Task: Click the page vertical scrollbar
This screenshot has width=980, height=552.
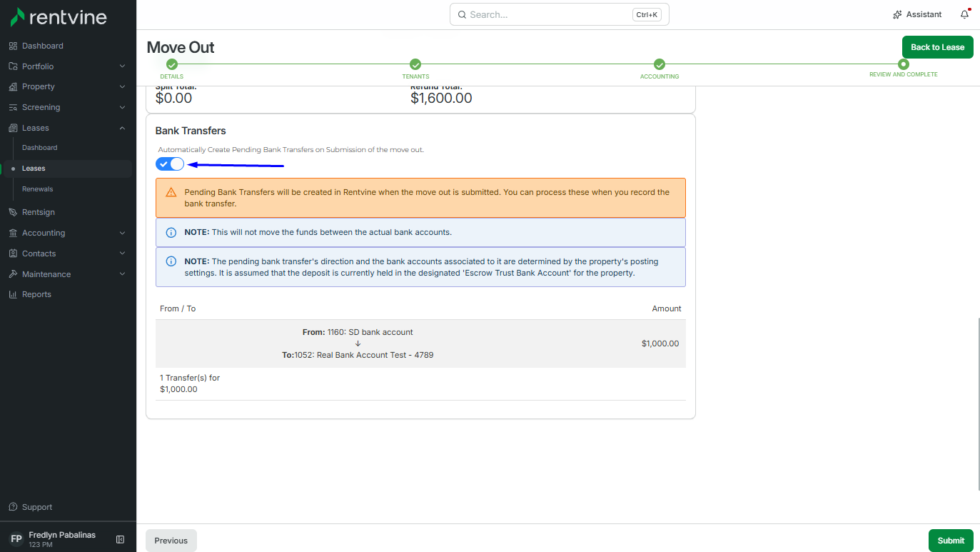Action: tap(979, 403)
